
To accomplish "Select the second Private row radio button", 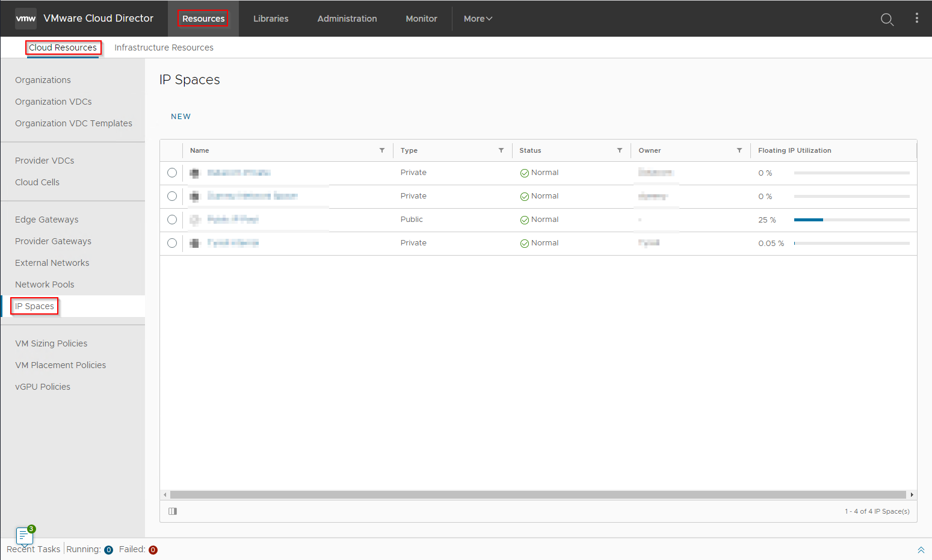I will 172,196.
